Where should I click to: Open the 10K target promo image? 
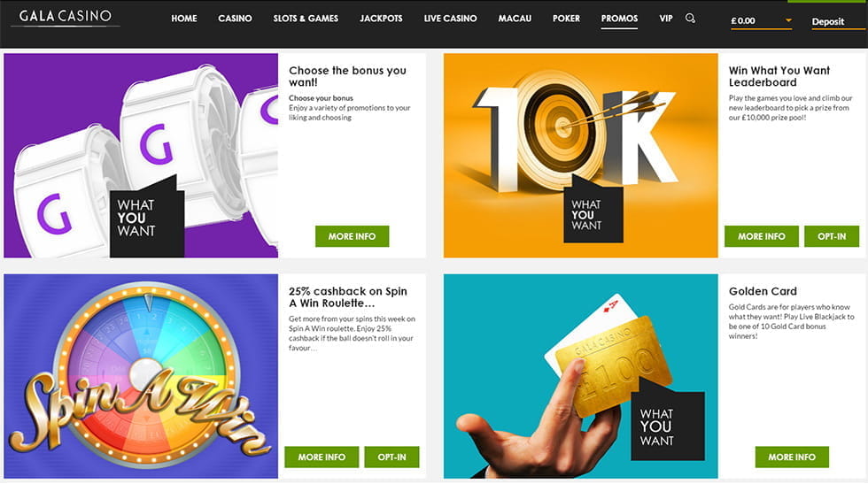(580, 156)
